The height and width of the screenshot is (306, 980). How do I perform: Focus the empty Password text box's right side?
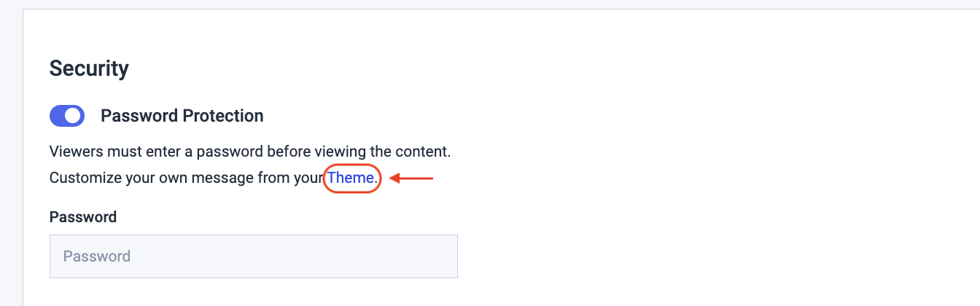pyautogui.click(x=408, y=256)
